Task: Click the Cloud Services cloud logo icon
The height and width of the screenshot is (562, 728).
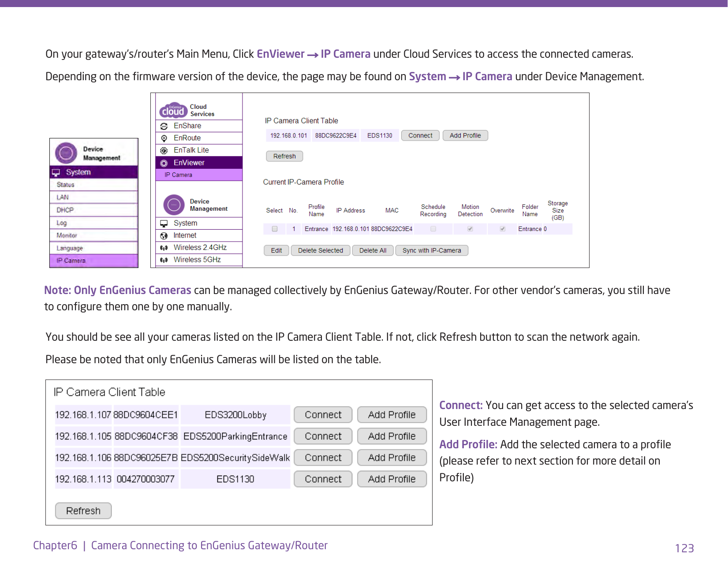Action: [173, 110]
